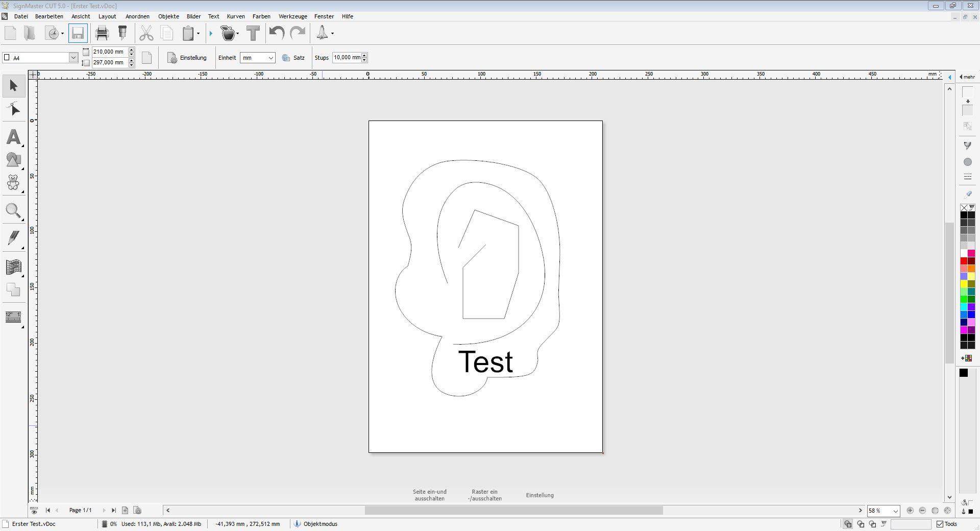
Task: Click the Einstellung button in toolbar
Action: (187, 58)
